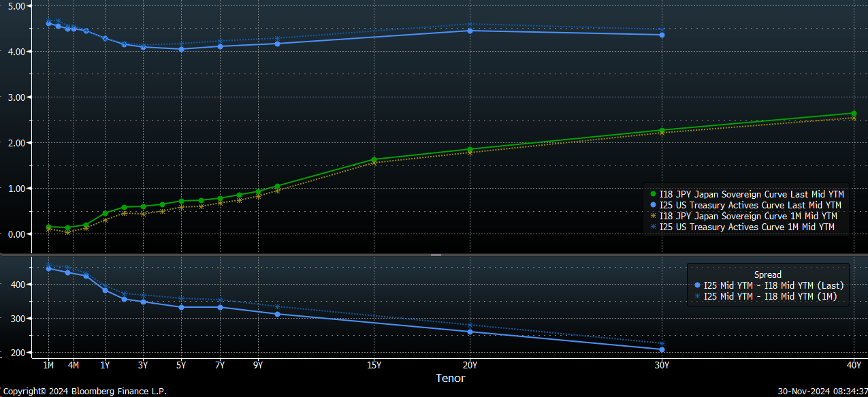
Task: Click Spread Last data point at 1M
Action: pyautogui.click(x=48, y=268)
